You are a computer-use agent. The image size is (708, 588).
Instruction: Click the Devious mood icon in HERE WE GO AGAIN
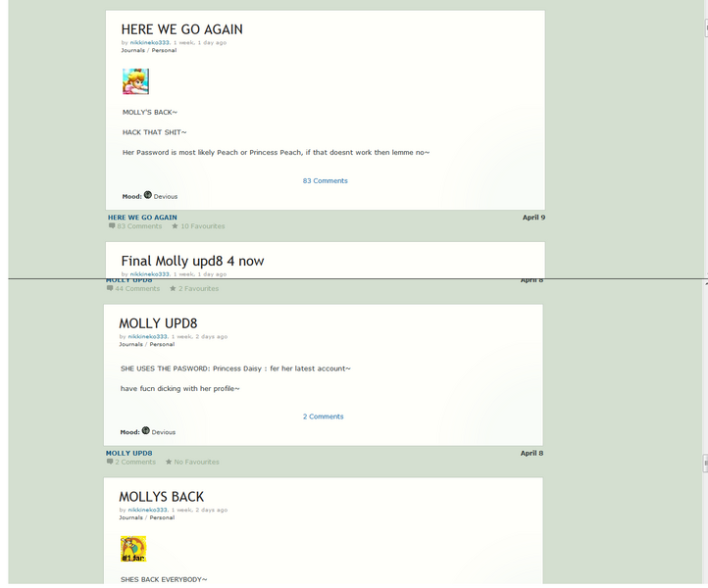(148, 195)
